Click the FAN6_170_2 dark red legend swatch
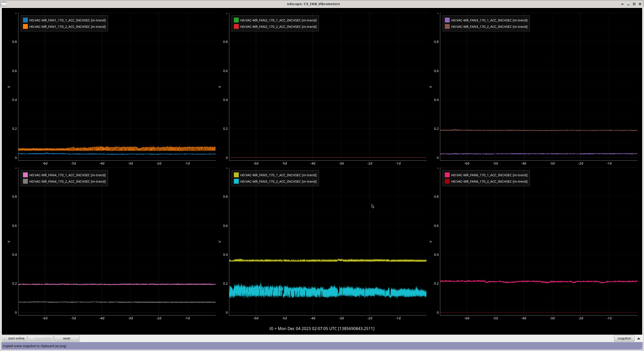 click(447, 181)
